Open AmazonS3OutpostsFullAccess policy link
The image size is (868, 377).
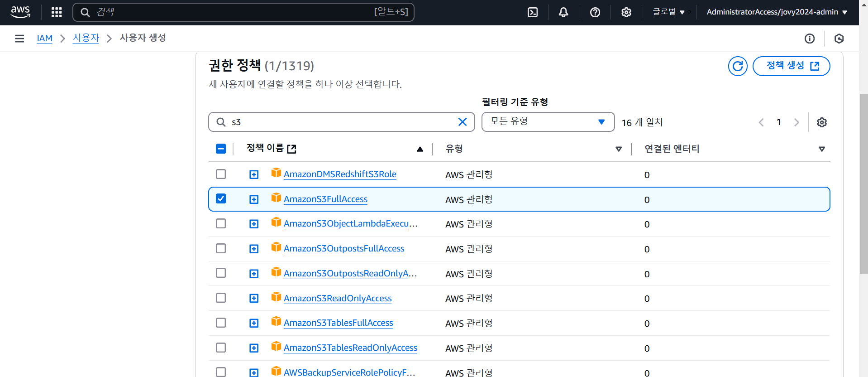[344, 248]
